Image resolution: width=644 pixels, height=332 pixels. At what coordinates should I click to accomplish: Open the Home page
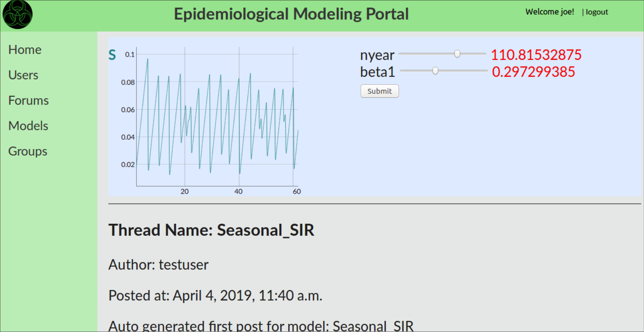point(25,50)
